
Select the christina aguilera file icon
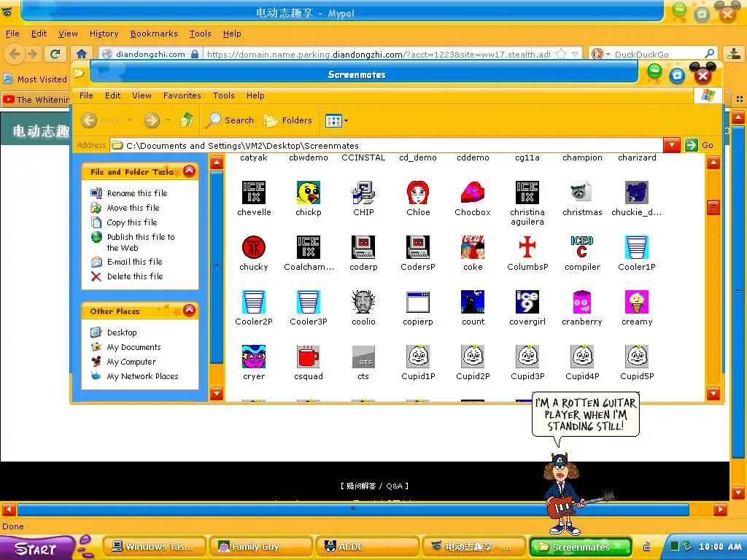click(527, 192)
